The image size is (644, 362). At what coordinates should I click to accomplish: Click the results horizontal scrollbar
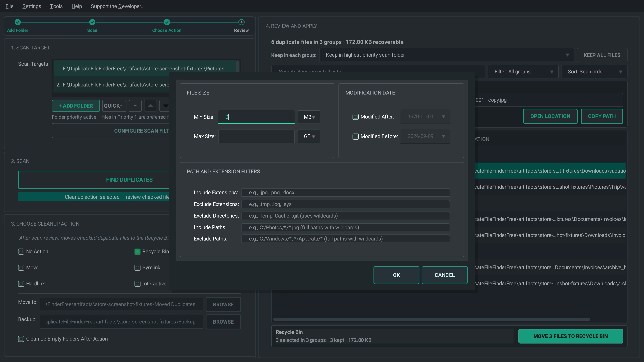click(x=432, y=320)
